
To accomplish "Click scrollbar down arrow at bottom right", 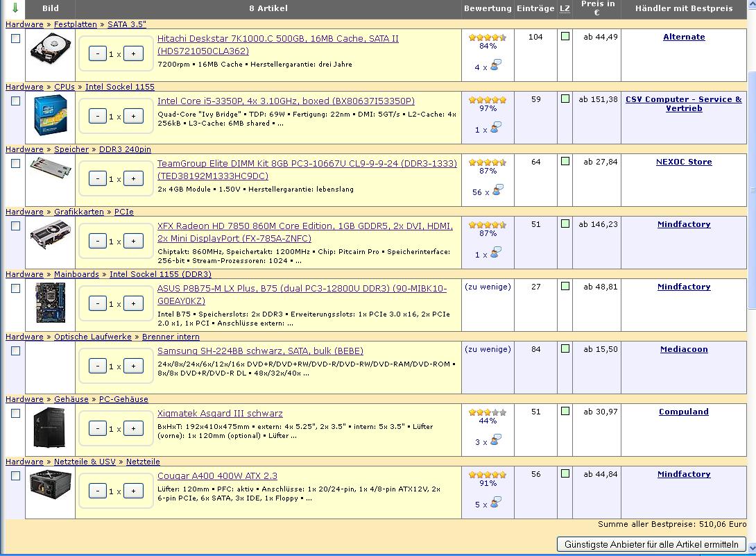I will point(752,548).
